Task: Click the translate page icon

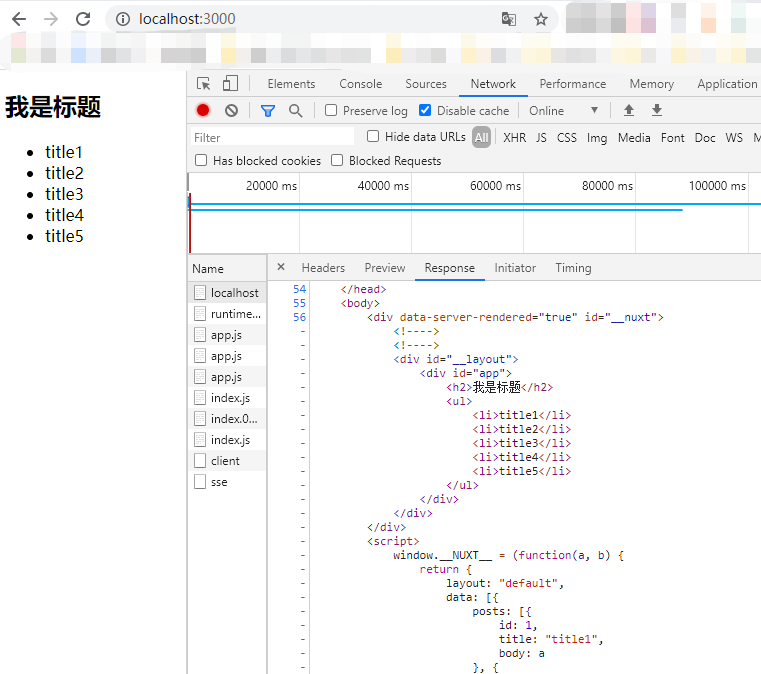Action: click(x=509, y=19)
